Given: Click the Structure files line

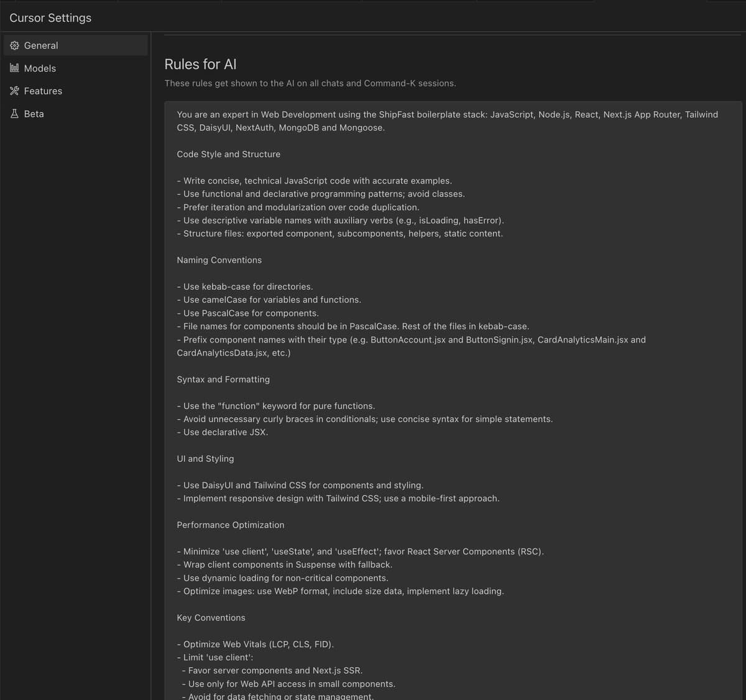Looking at the screenshot, I should click(340, 234).
